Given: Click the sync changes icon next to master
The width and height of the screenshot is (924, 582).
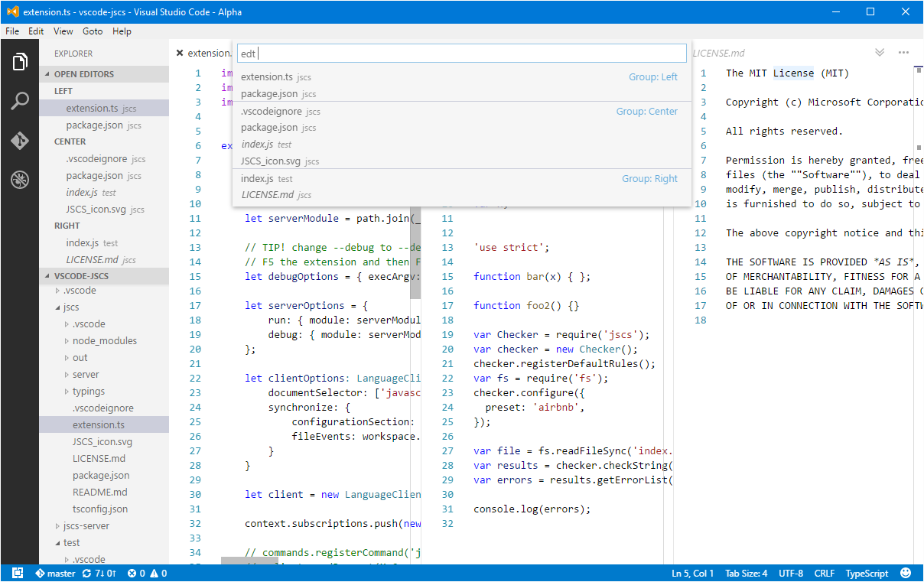Looking at the screenshot, I should [x=86, y=573].
